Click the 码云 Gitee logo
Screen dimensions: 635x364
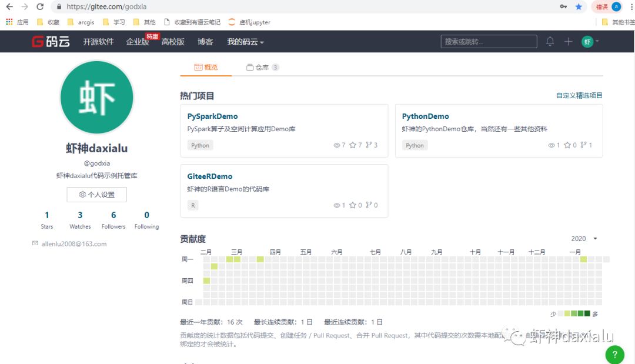pyautogui.click(x=51, y=41)
